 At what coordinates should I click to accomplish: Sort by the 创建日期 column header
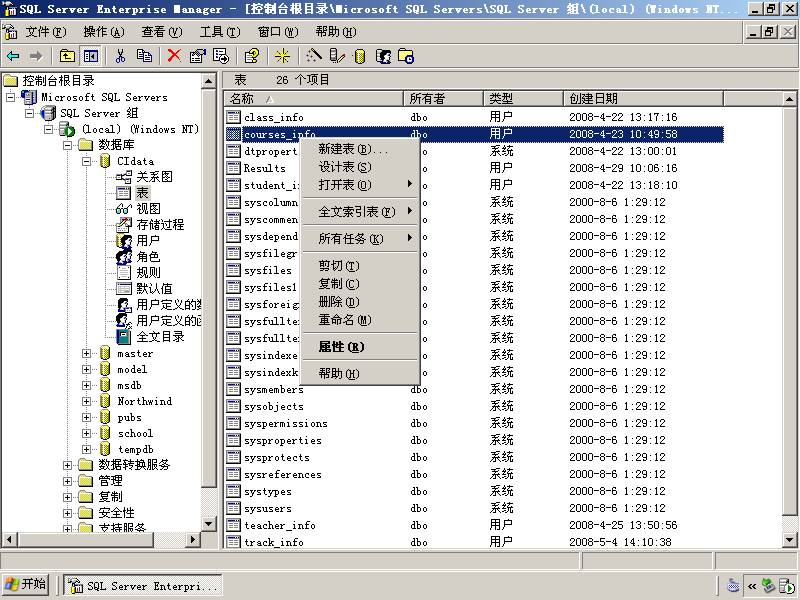click(x=643, y=98)
